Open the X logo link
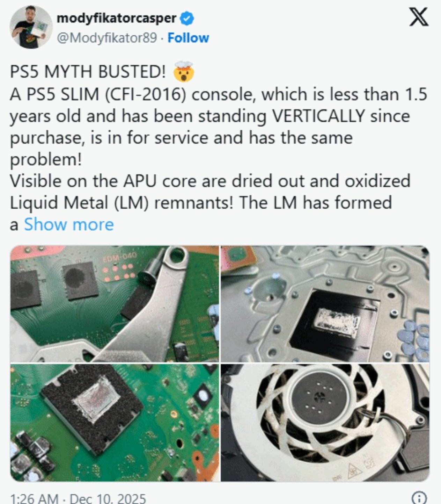441x504 pixels. (x=419, y=17)
